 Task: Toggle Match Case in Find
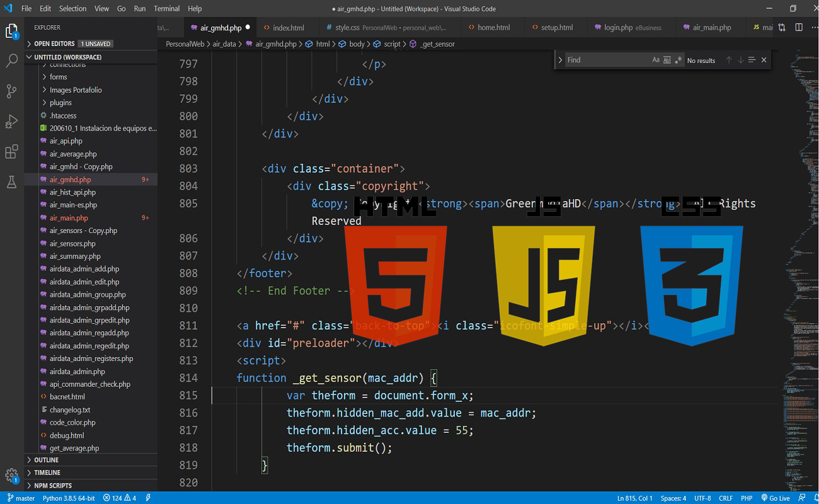656,60
